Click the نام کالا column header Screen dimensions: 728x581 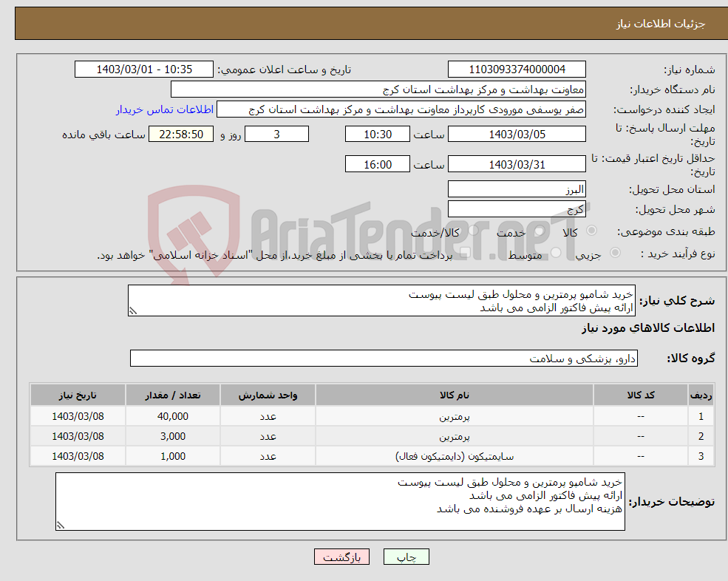click(x=455, y=395)
